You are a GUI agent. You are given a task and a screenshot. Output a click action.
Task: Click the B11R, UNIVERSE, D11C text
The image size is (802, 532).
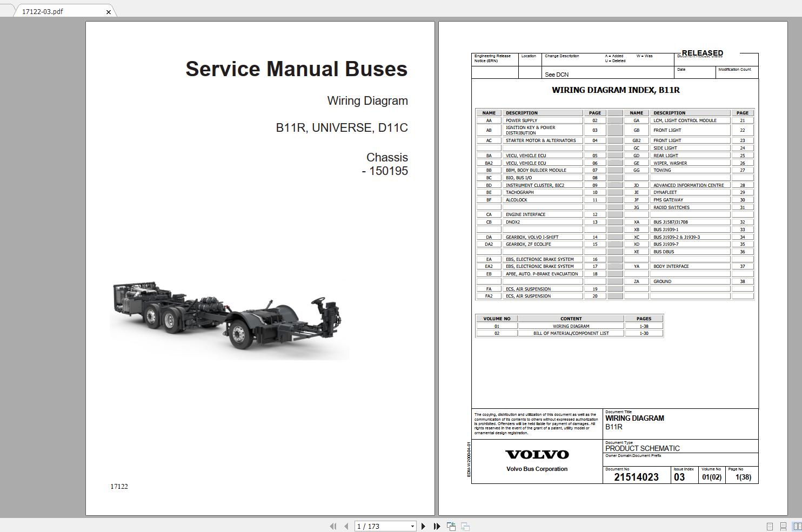click(342, 127)
